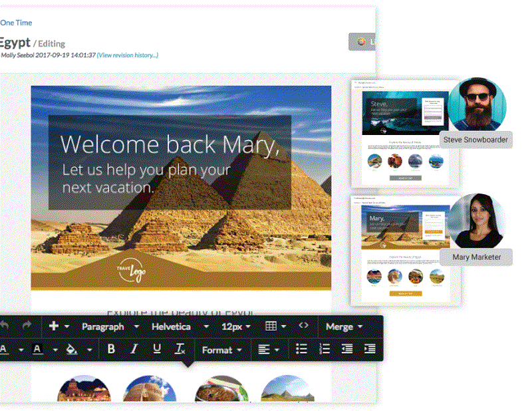Select the Bold formatting icon
Screen dimensions: 532x411
110,348
